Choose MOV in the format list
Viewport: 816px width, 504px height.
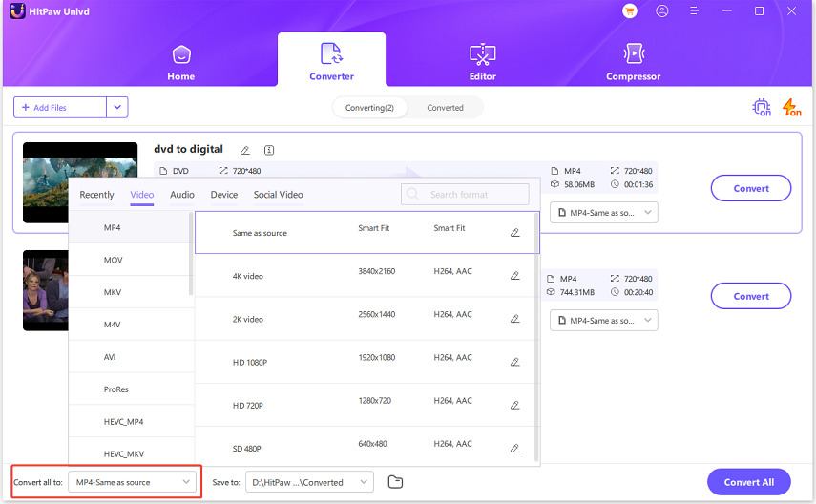pyautogui.click(x=130, y=260)
